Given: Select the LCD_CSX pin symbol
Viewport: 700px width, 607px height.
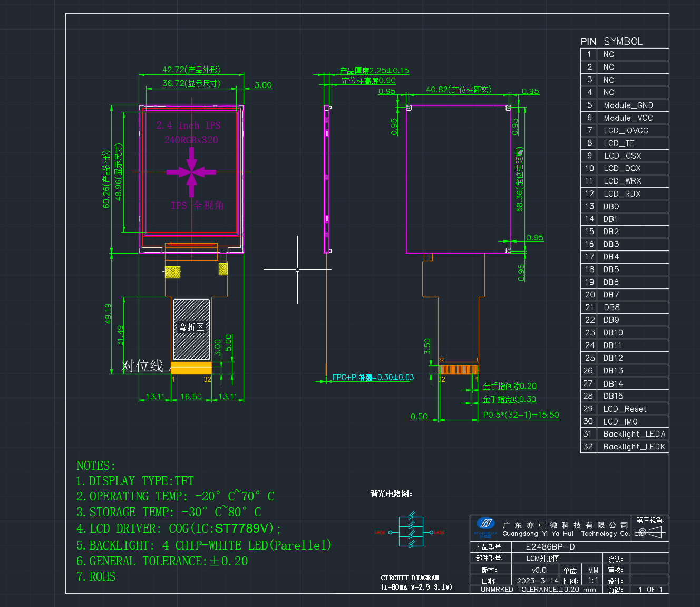Looking at the screenshot, I should [x=623, y=156].
